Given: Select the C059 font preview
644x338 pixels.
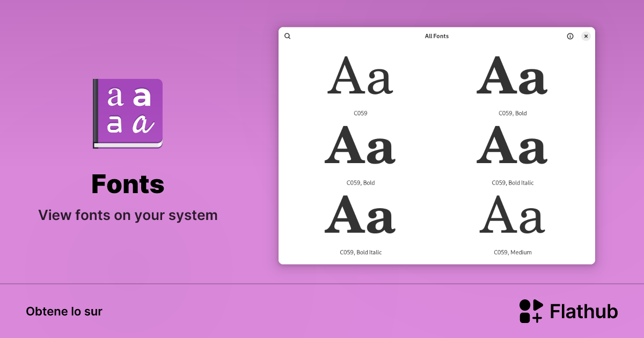Looking at the screenshot, I should pyautogui.click(x=360, y=78).
